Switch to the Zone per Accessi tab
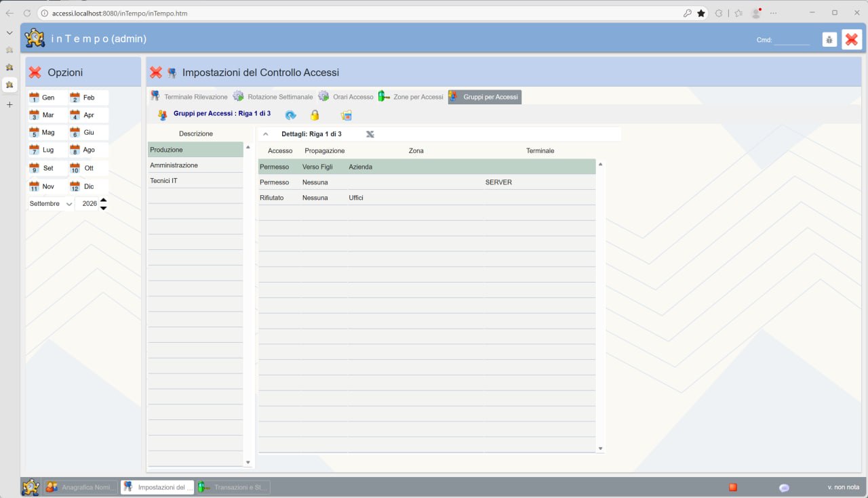This screenshot has width=868, height=498. click(411, 97)
